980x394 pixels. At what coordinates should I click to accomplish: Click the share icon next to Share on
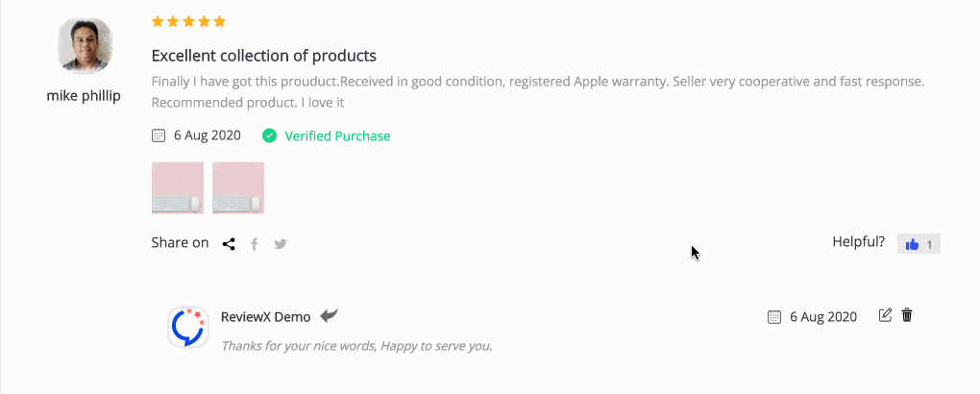tap(229, 244)
